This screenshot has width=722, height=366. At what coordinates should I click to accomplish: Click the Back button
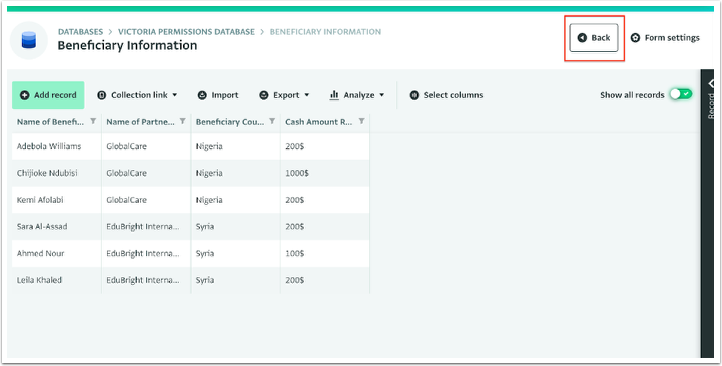(x=594, y=38)
